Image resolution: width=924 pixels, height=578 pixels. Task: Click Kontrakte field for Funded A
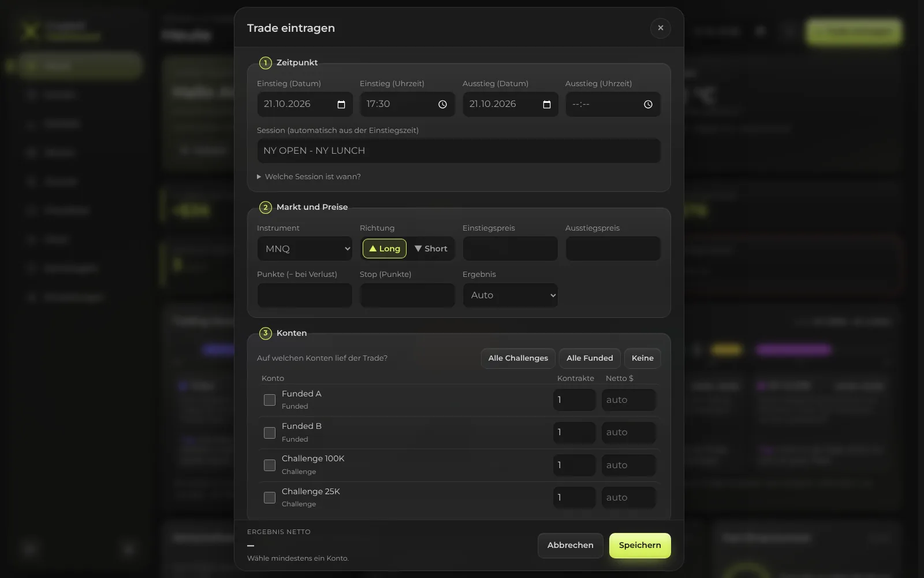point(574,400)
